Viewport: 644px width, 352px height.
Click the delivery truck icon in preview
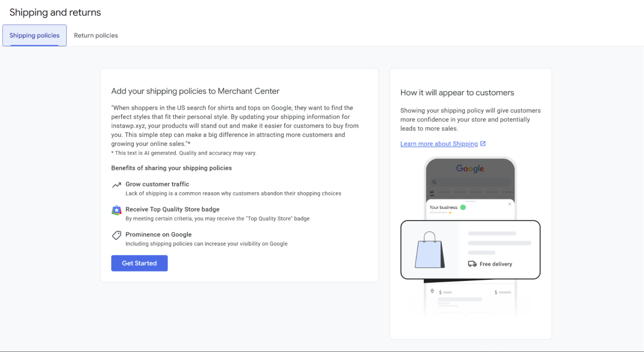(472, 264)
